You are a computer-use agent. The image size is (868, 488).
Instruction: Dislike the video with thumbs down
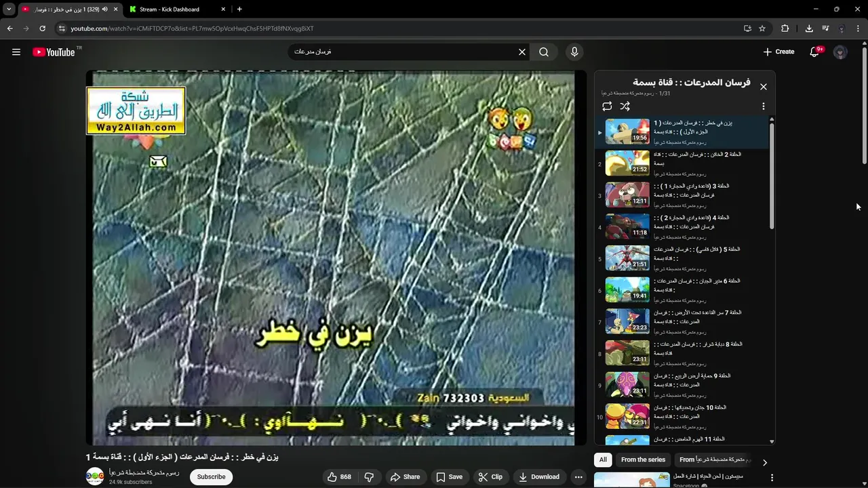coord(369,477)
